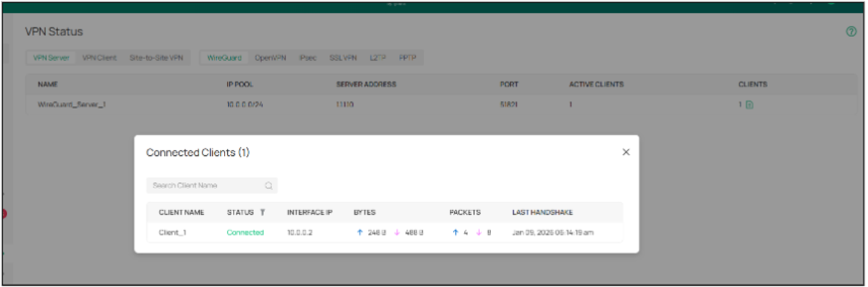The width and height of the screenshot is (868, 287).
Task: Click the last handshake timestamp
Action: (553, 232)
